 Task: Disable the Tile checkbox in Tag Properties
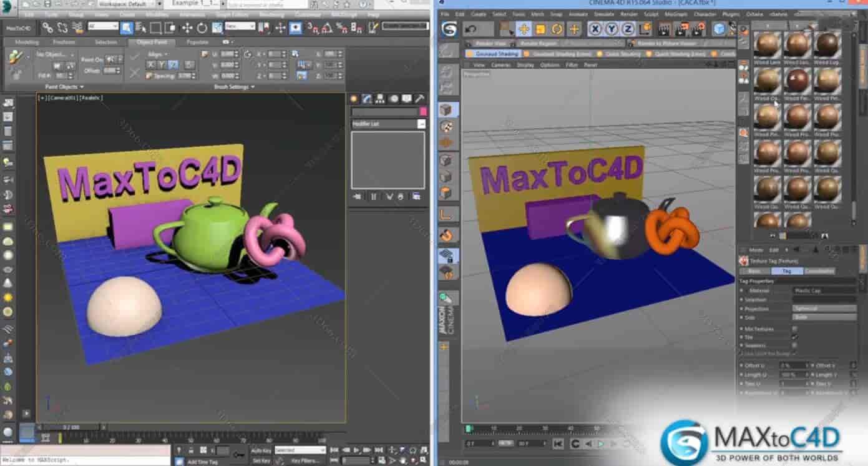pyautogui.click(x=796, y=337)
